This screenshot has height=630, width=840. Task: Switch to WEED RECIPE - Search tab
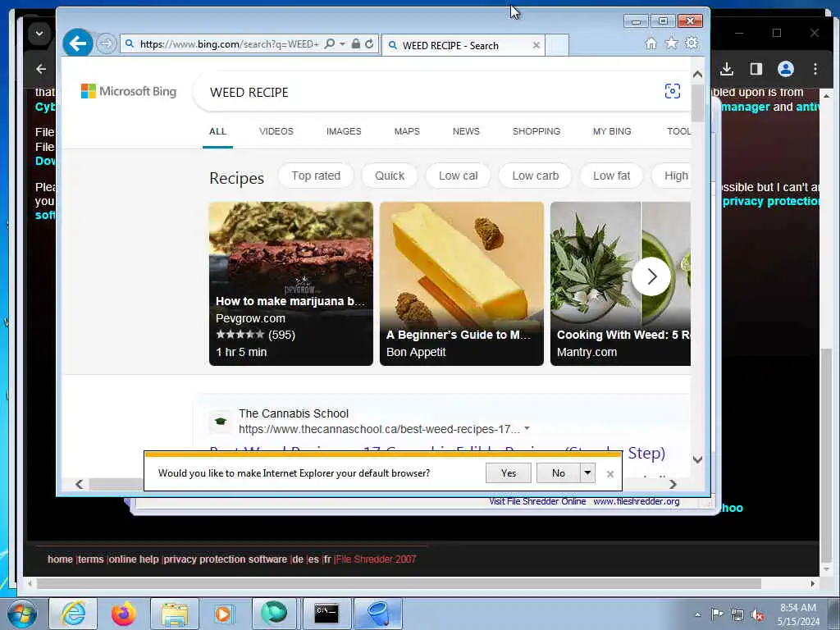coord(463,46)
